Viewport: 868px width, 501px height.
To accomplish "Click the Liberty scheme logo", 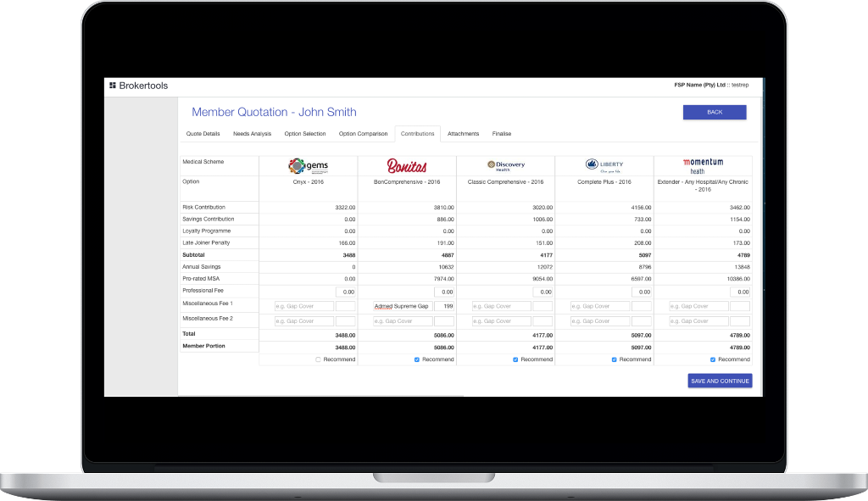I will tap(604, 164).
